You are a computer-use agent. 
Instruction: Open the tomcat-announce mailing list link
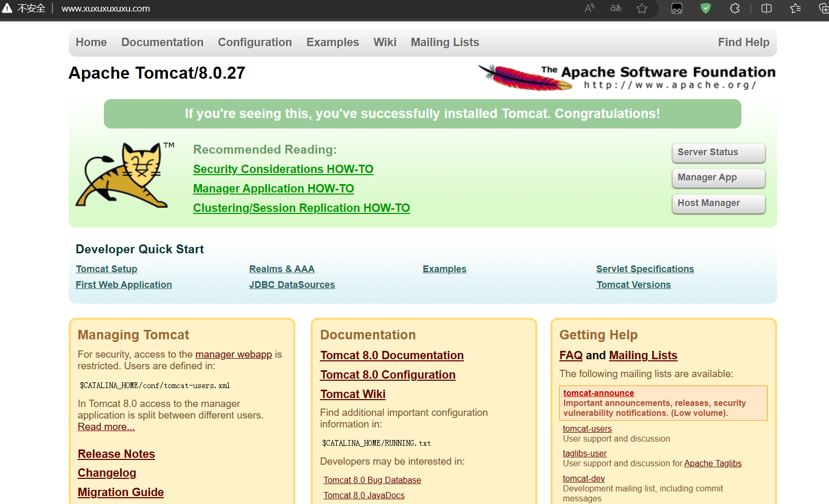coord(599,393)
